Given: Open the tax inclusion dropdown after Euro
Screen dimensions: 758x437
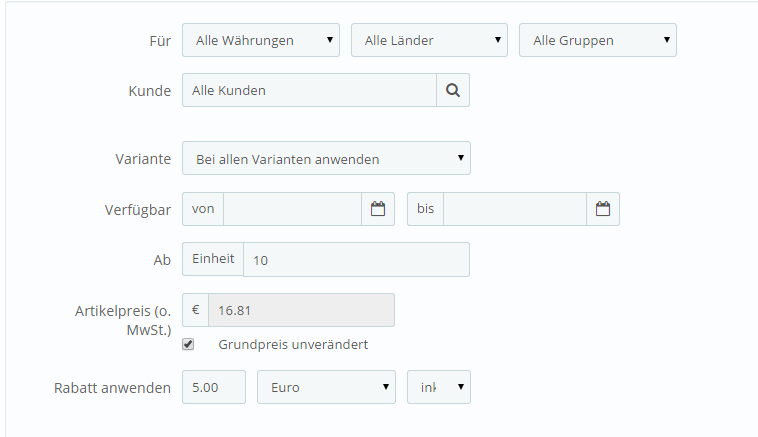Looking at the screenshot, I should [438, 387].
